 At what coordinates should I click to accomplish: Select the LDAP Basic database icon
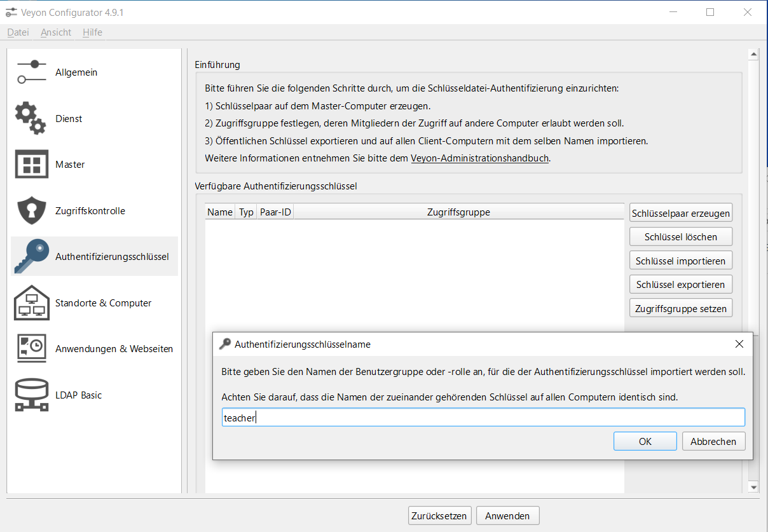point(31,395)
